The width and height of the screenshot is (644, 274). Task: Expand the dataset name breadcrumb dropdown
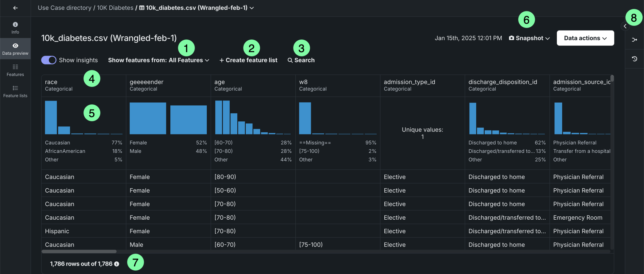(252, 8)
